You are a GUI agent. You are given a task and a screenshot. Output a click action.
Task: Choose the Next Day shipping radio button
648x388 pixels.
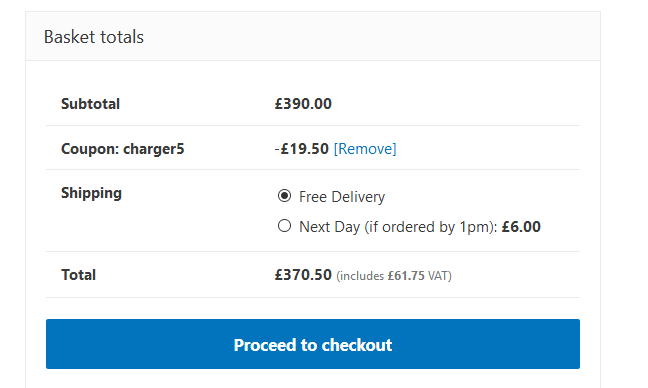[x=284, y=226]
